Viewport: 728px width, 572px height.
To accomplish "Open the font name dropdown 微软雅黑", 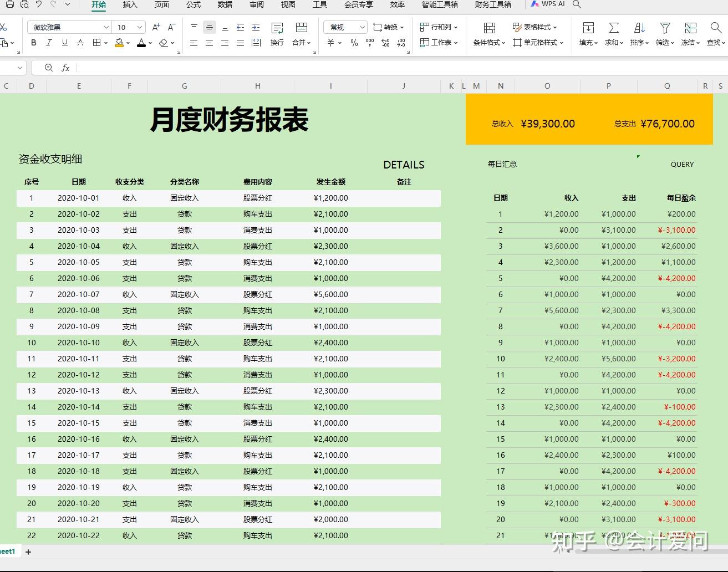I will (x=70, y=27).
